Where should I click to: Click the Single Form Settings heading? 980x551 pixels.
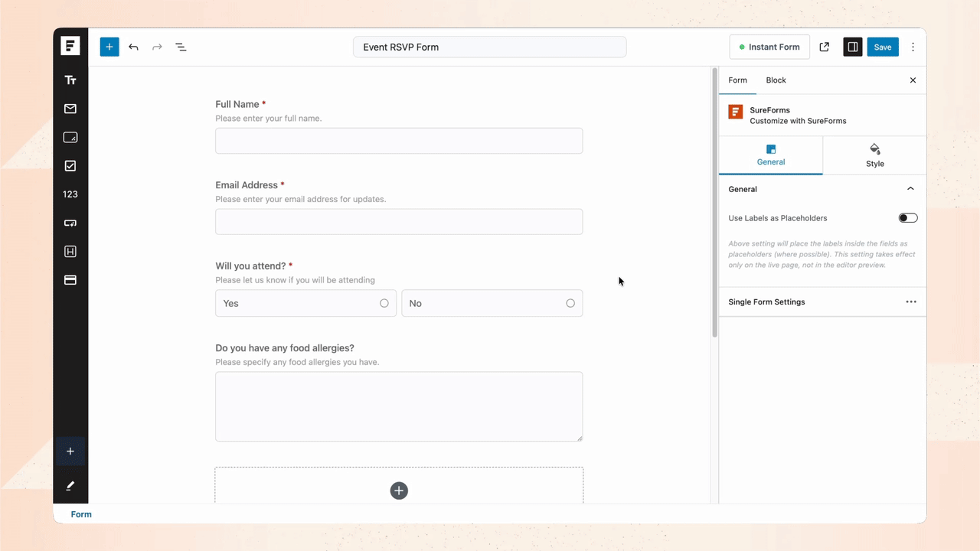coord(767,302)
